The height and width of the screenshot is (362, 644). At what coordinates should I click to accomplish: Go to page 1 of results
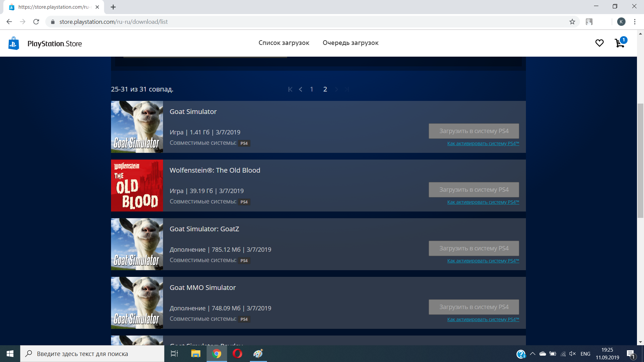click(312, 89)
